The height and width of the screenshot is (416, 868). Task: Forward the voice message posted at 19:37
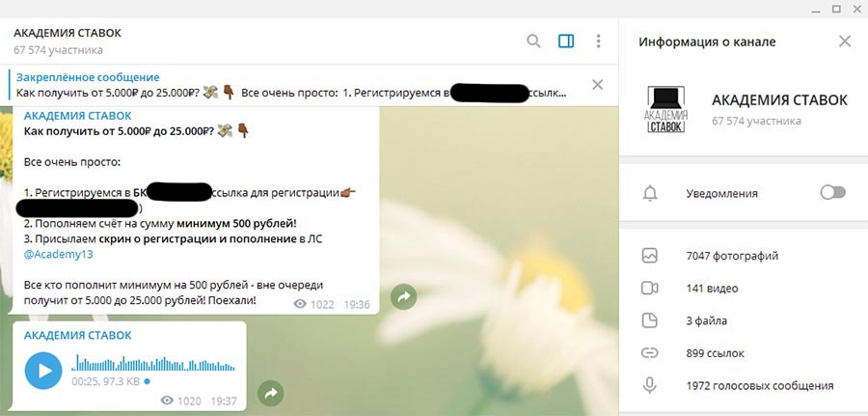pyautogui.click(x=271, y=393)
